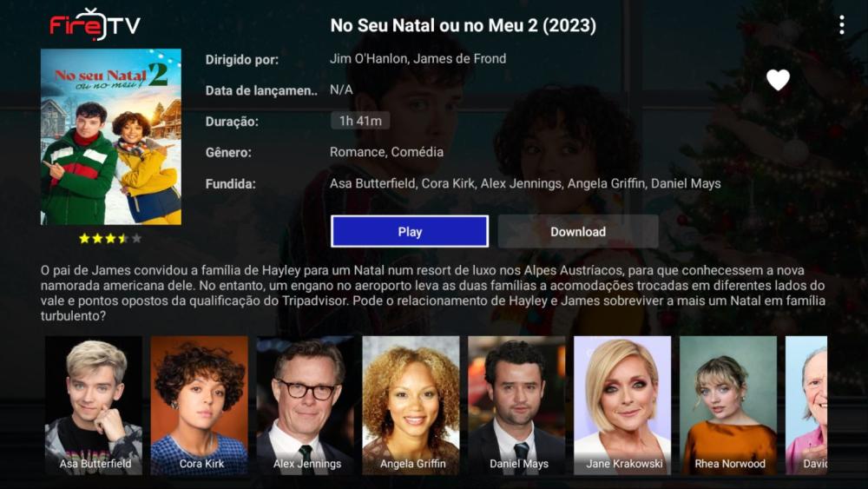This screenshot has width=868, height=489.
Task: Open Daniel Mays' cast photo
Action: (516, 406)
